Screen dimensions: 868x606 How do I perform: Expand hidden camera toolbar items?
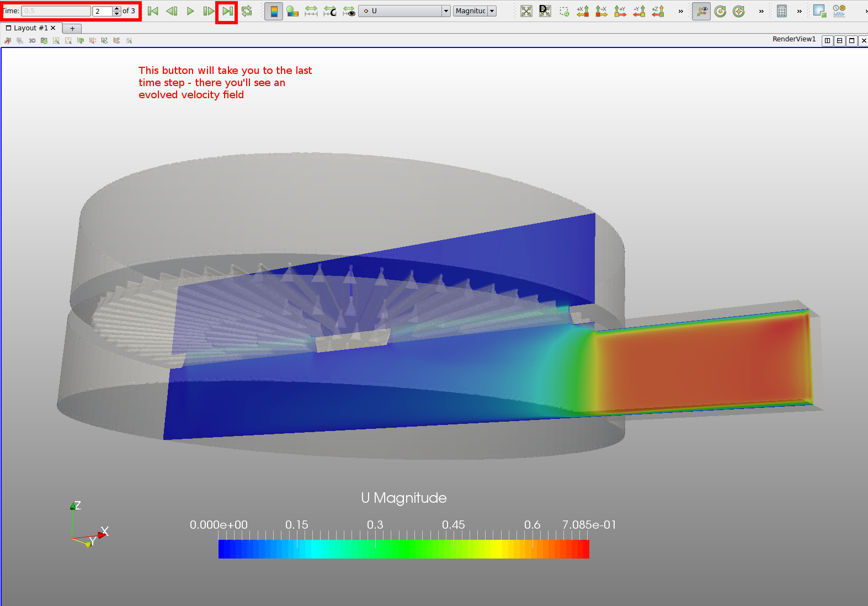680,11
